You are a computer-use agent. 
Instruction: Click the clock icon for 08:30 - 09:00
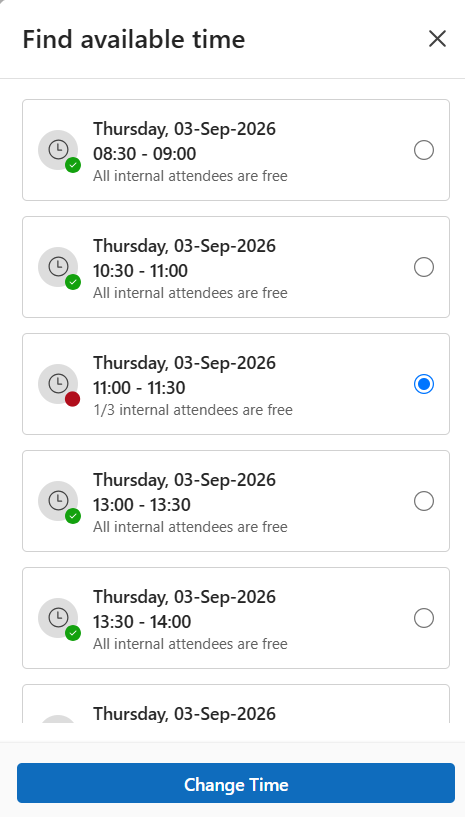coord(58,150)
